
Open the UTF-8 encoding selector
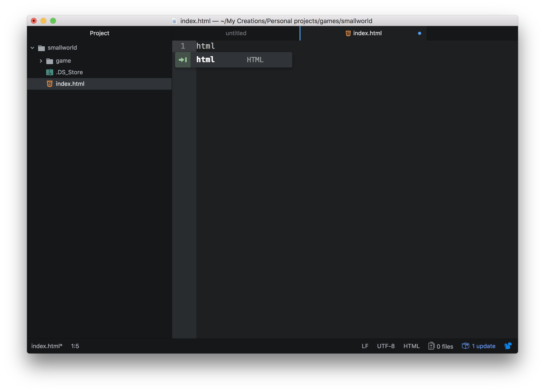(x=386, y=346)
